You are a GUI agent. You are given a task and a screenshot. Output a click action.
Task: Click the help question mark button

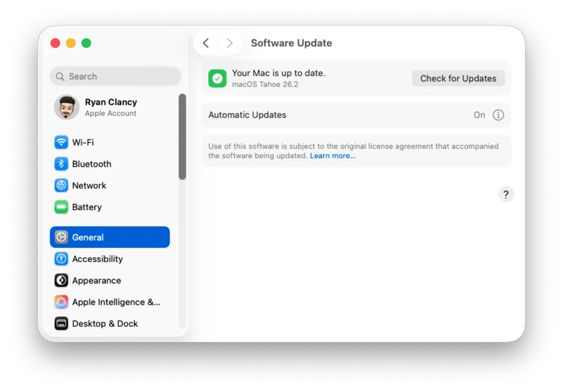tap(506, 194)
